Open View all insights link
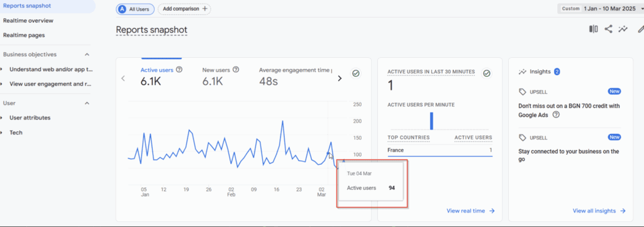 click(x=599, y=211)
